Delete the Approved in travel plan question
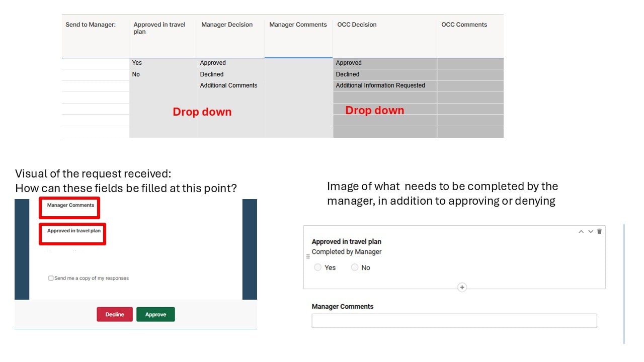 599,231
